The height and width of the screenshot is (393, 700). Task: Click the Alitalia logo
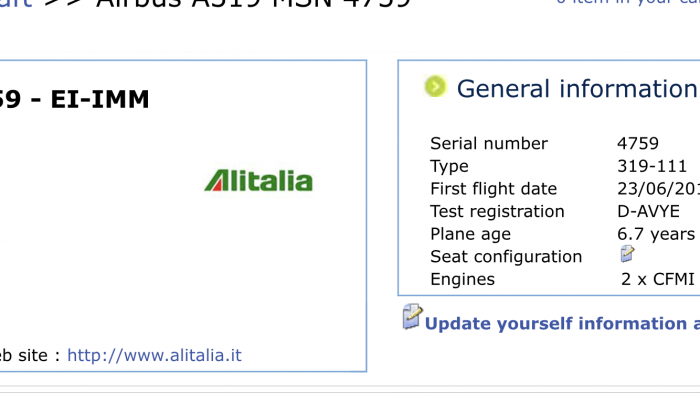click(x=258, y=180)
